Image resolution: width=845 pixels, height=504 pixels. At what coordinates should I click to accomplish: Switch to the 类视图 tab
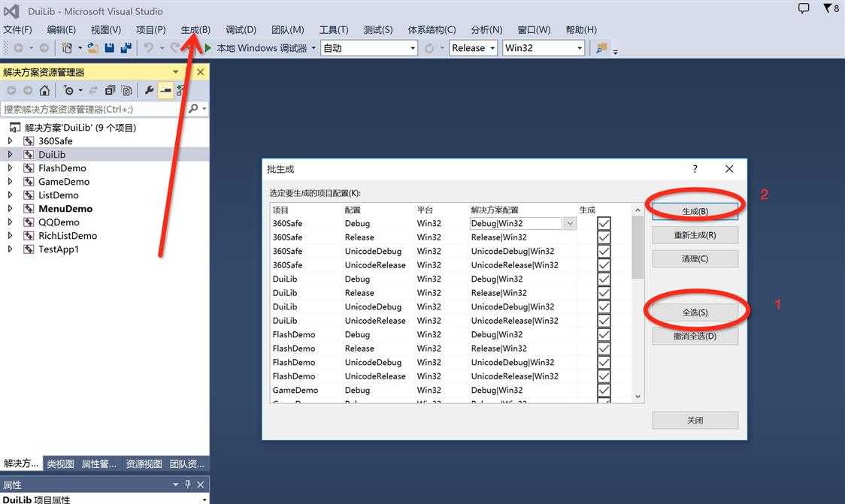point(60,463)
